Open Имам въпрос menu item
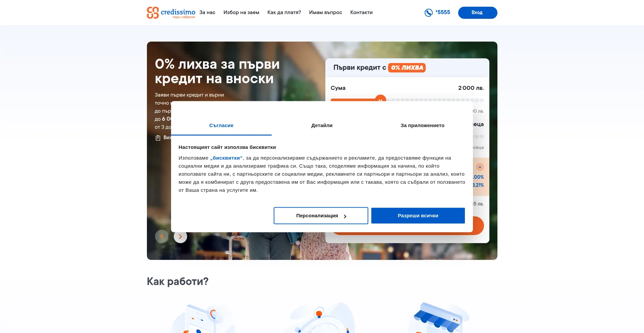The image size is (644, 333). click(326, 12)
